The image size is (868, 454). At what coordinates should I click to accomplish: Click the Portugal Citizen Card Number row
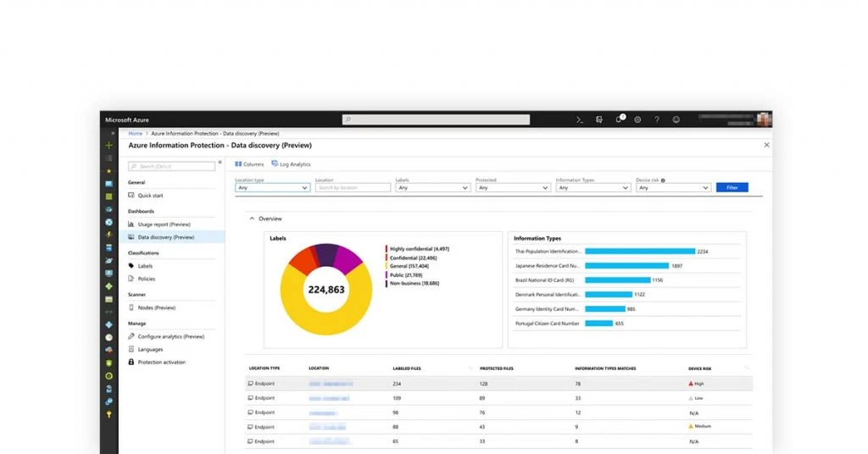[x=627, y=324]
